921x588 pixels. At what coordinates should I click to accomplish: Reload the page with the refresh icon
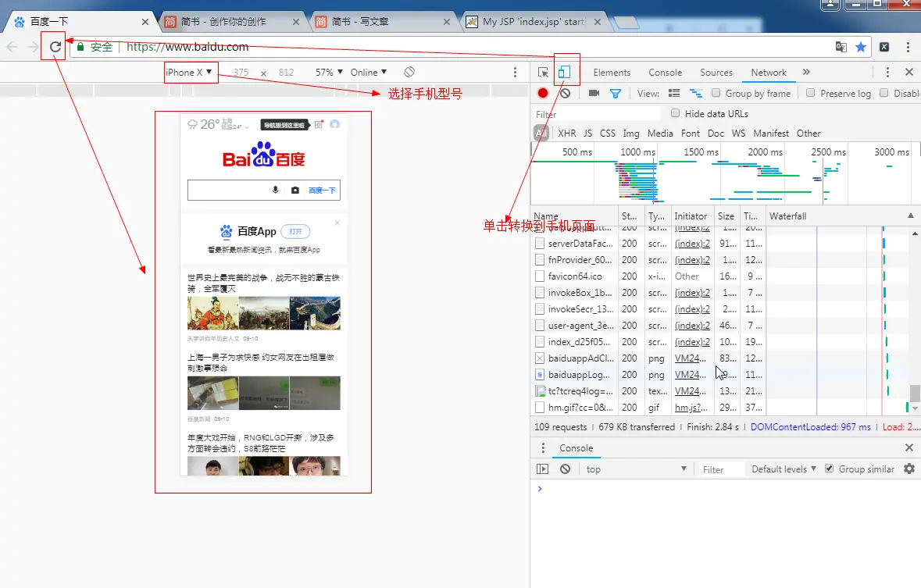tap(55, 46)
